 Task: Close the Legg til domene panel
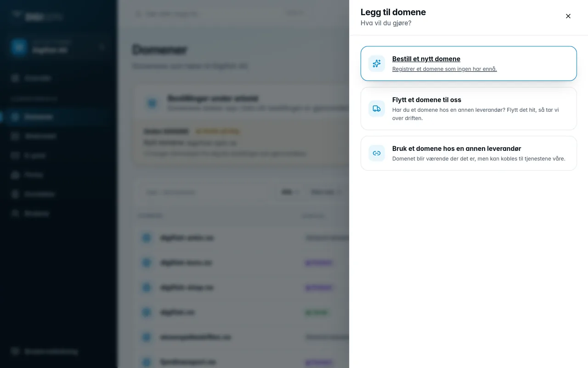tap(568, 16)
